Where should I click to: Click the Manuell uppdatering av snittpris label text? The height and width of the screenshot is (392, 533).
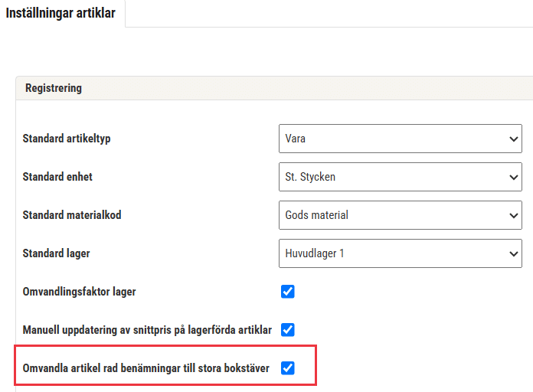147,330
